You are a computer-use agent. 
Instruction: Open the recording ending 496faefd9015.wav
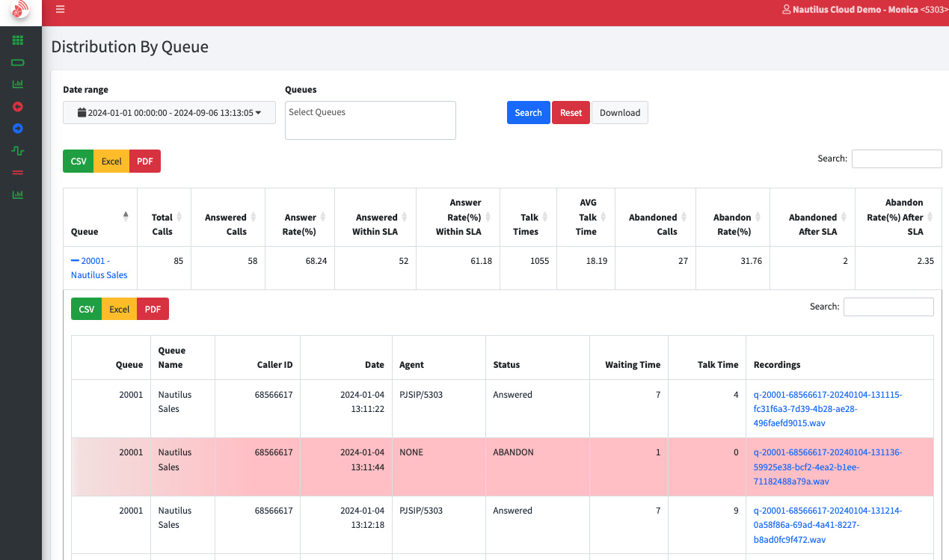point(828,409)
